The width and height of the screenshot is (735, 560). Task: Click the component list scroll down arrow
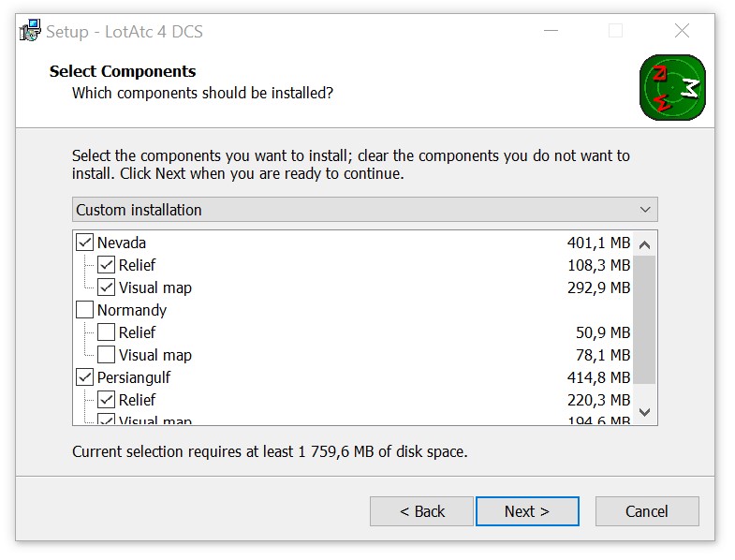644,412
